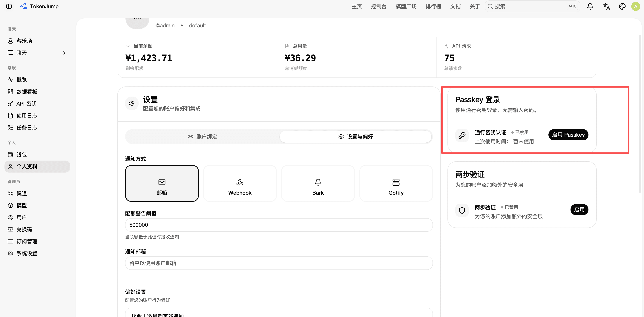
Task: Switch to the 账户绑定 tab
Action: [x=203, y=137]
